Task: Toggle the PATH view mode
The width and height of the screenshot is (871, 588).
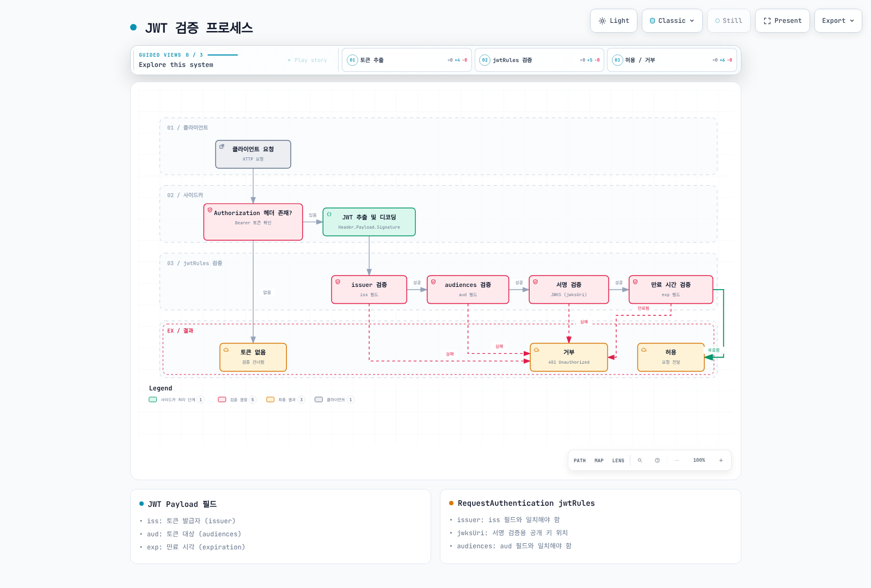Action: click(x=580, y=461)
